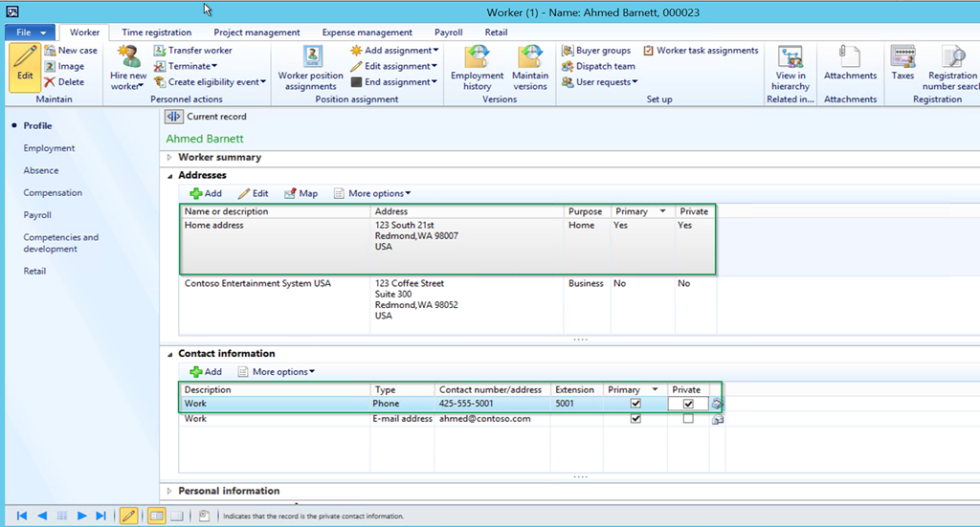Toggle Private checkbox for Work phone
This screenshot has width=980, height=527.
click(687, 405)
